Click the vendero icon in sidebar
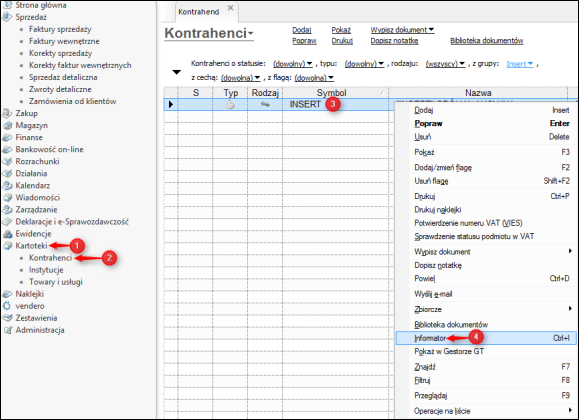 coord(7,306)
